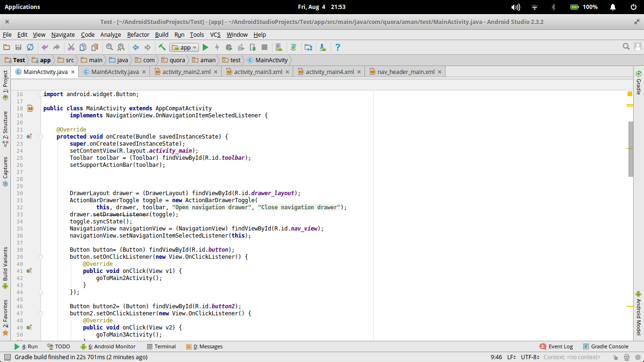Open the Run tool window tab

click(x=26, y=346)
